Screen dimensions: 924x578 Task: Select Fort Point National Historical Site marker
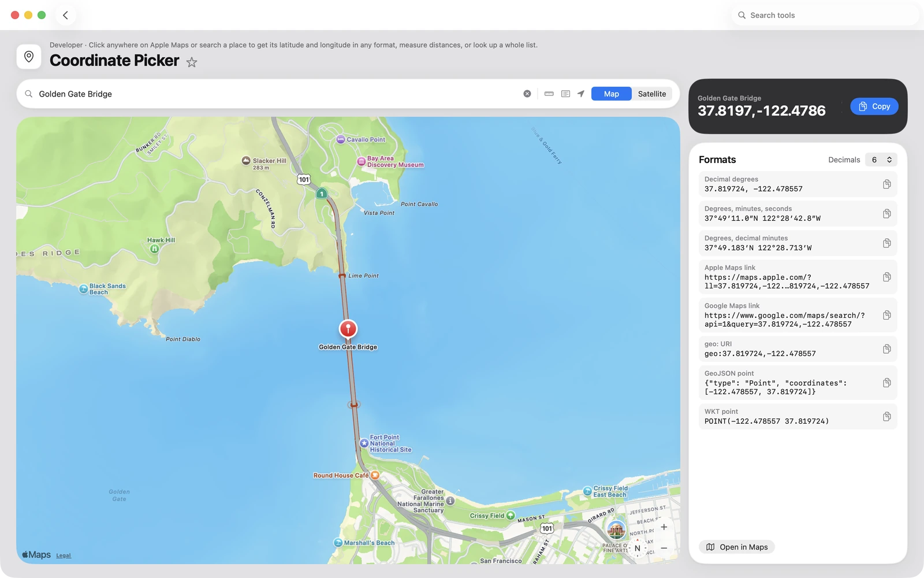[x=364, y=443]
